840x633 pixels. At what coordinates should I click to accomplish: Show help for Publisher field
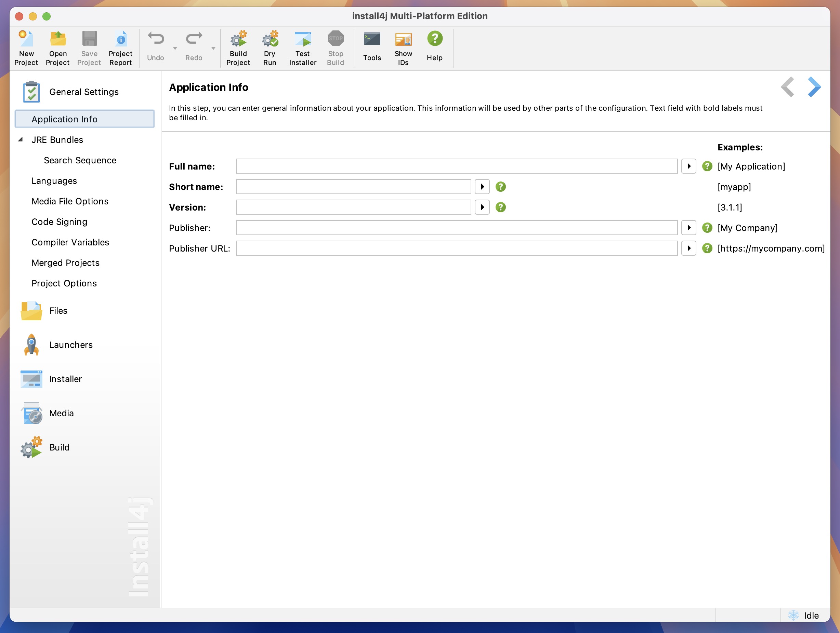[x=707, y=228]
